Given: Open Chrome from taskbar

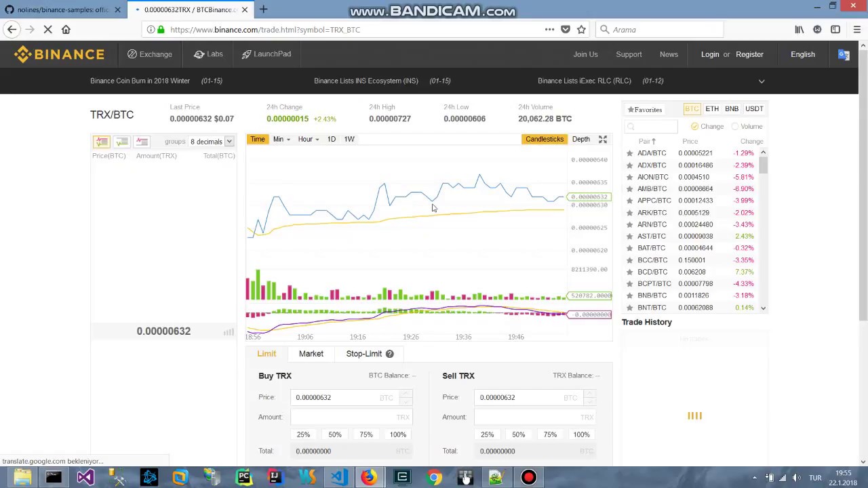Looking at the screenshot, I should coord(434,477).
